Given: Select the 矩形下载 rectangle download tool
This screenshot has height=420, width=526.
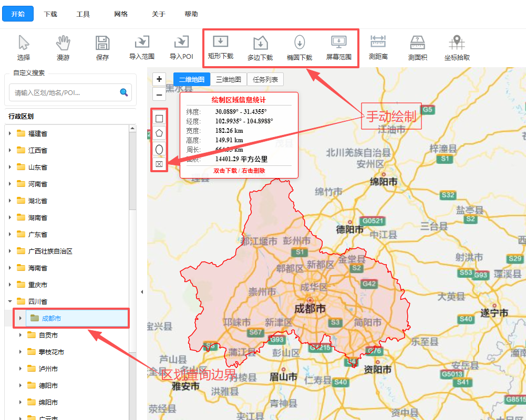Looking at the screenshot, I should (x=220, y=47).
